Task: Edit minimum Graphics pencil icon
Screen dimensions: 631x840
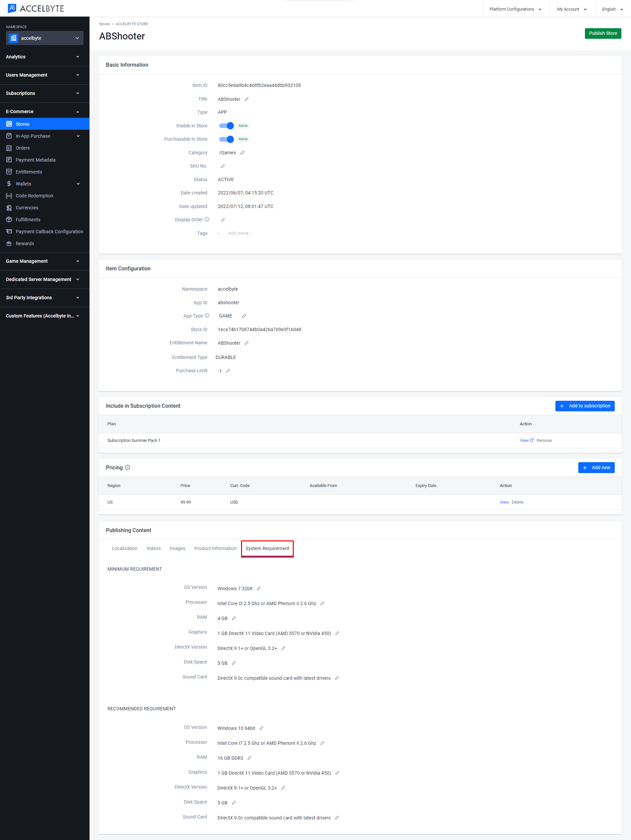Action: (337, 633)
